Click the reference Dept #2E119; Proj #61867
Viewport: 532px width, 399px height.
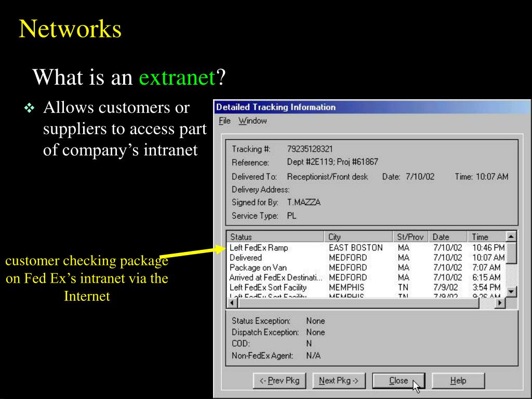click(x=332, y=162)
